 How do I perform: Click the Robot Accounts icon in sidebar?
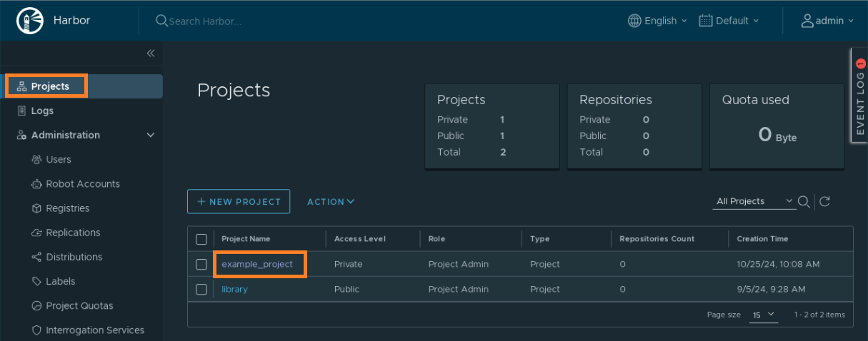(x=37, y=184)
